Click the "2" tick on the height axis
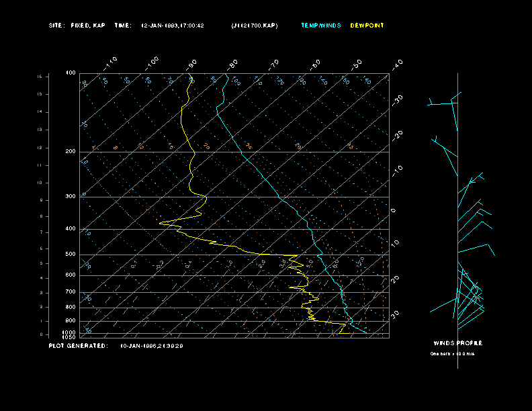 pyautogui.click(x=42, y=307)
